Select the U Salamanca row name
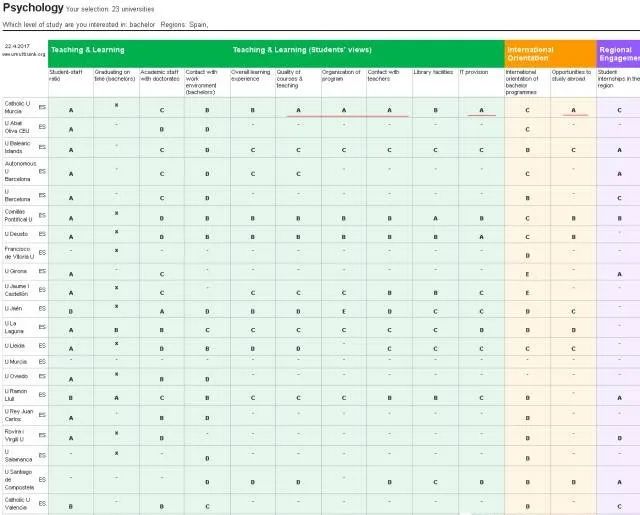The width and height of the screenshot is (640, 515). point(18,455)
